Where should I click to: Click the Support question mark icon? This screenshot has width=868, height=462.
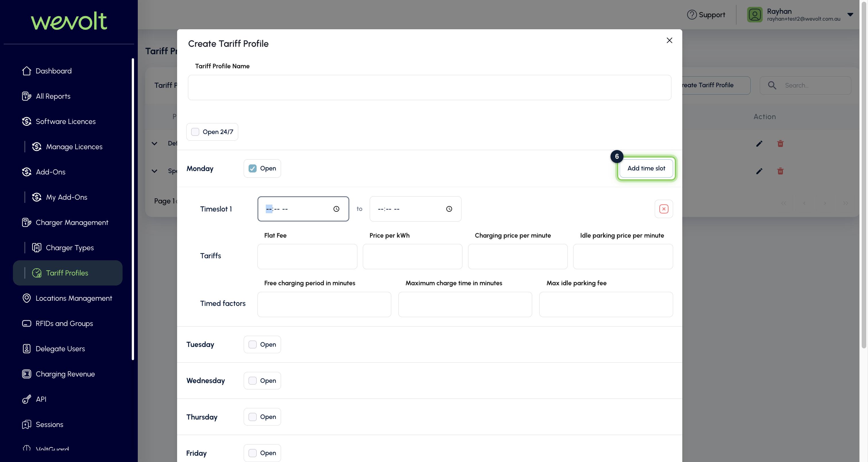coord(692,14)
